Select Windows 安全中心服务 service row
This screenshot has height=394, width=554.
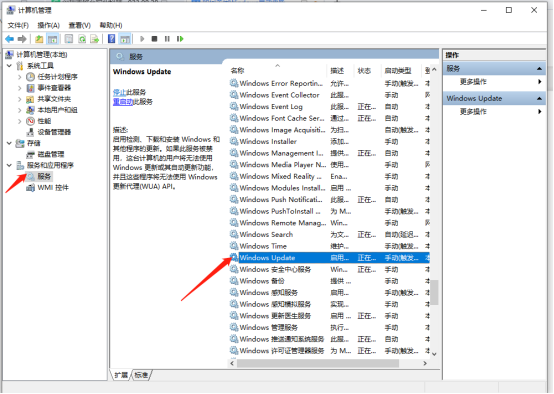point(329,270)
